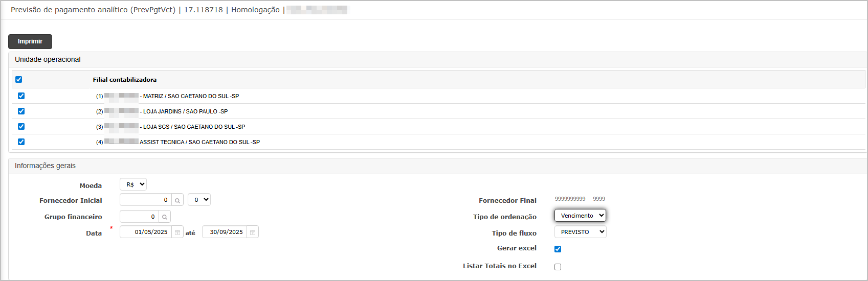Open calendar for start date 01/05/2025
Viewport: 868px width, 281px height.
[177, 232]
